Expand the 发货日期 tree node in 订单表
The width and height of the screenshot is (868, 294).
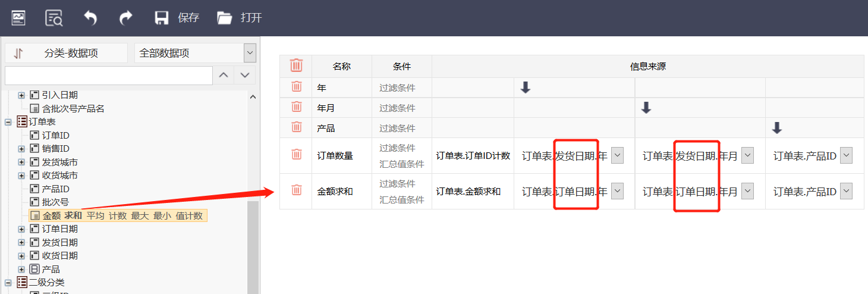click(x=21, y=242)
